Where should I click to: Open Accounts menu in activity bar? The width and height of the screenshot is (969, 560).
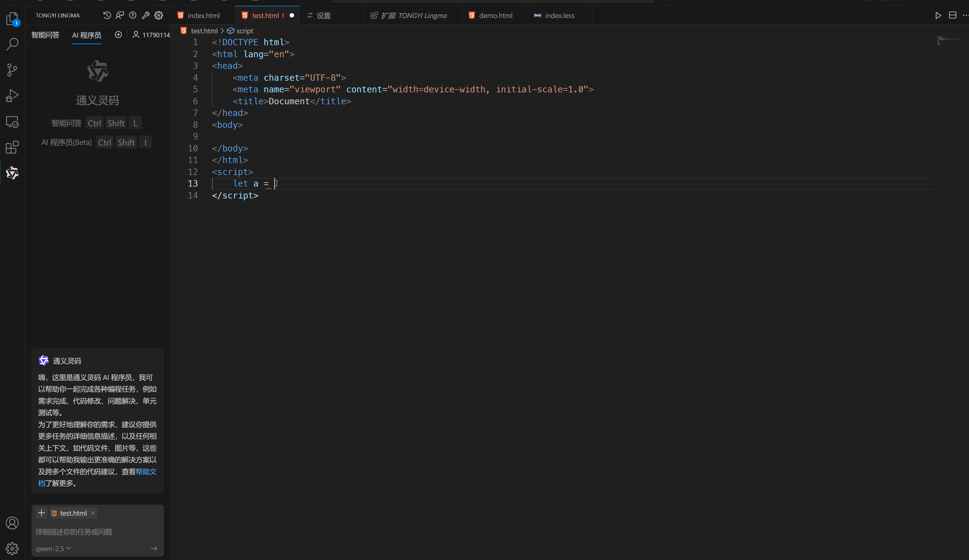click(12, 523)
